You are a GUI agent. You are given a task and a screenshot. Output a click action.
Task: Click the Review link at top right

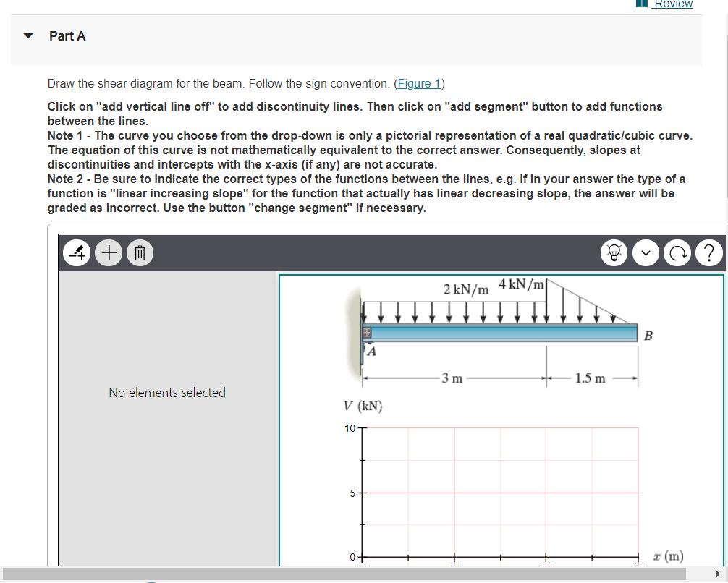click(x=673, y=4)
